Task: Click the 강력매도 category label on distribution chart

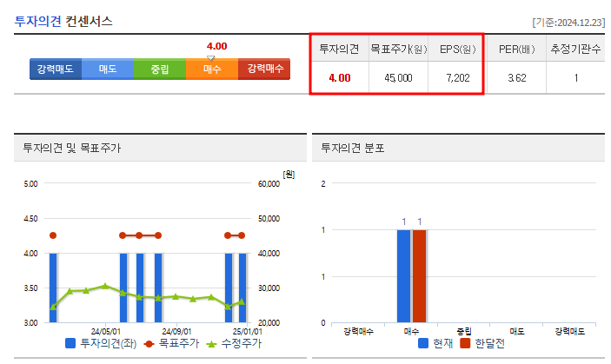Action: [x=569, y=331]
